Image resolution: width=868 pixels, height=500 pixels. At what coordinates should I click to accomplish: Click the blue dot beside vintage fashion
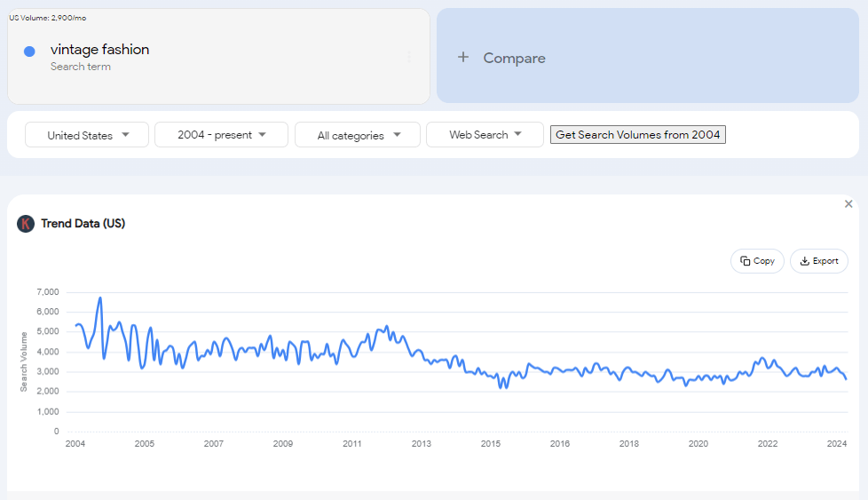click(x=30, y=52)
